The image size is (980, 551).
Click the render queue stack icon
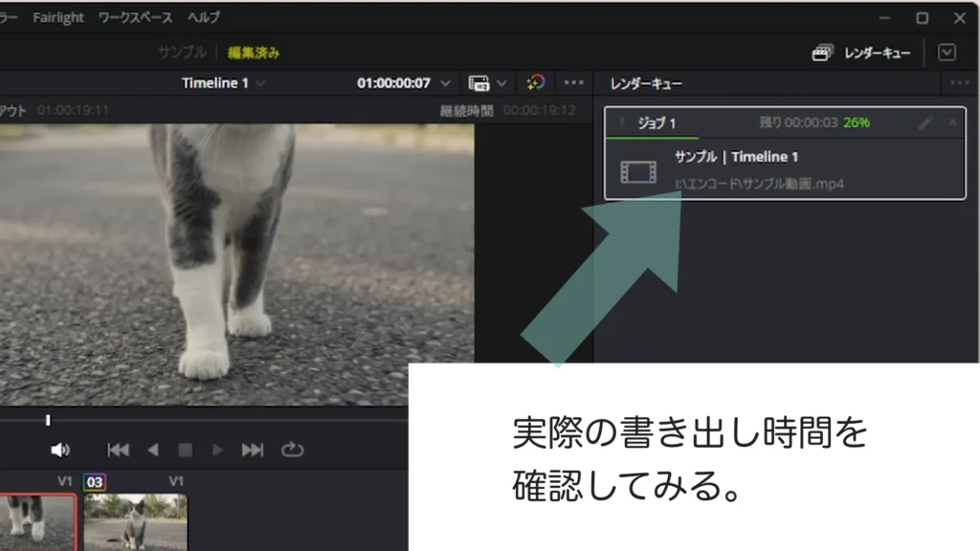point(822,54)
